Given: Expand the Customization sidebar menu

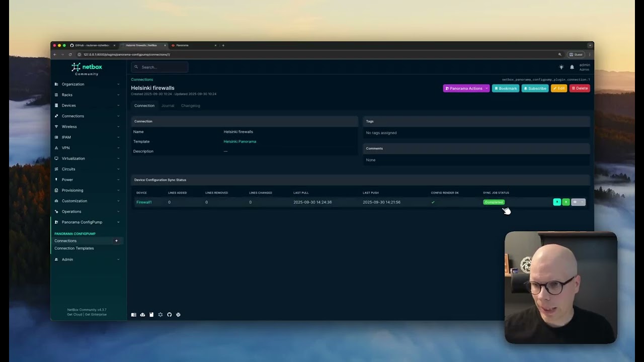Looking at the screenshot, I should 88,201.
